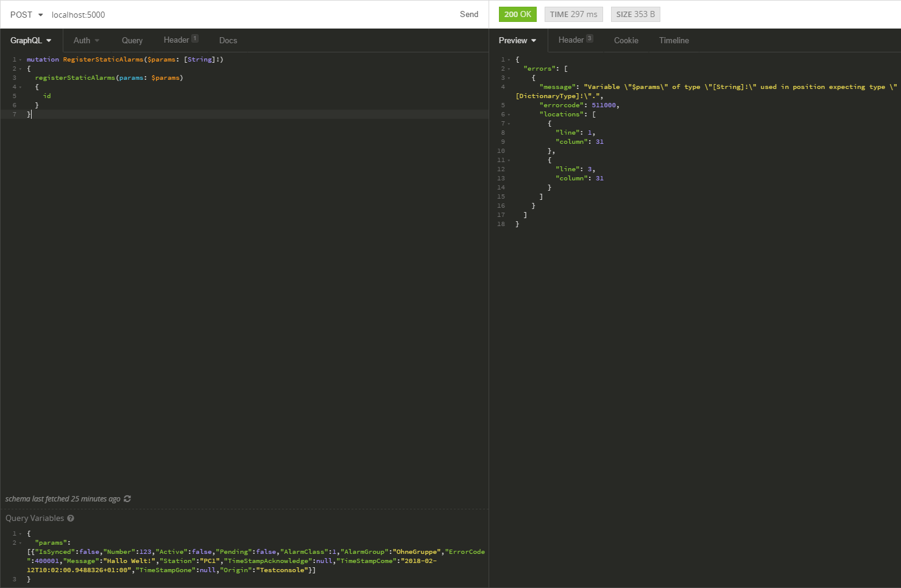Collapse Query Variables fold at line 1
901x588 pixels.
pyautogui.click(x=20, y=534)
